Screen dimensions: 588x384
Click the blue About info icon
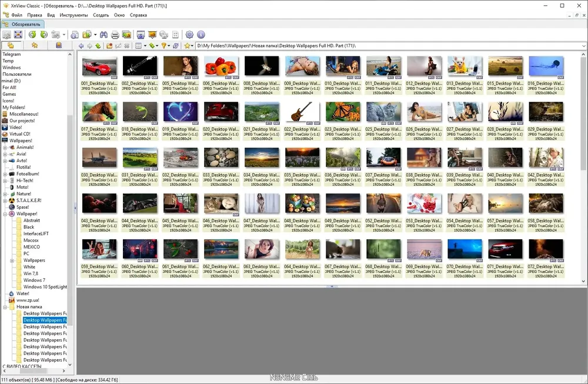(201, 35)
